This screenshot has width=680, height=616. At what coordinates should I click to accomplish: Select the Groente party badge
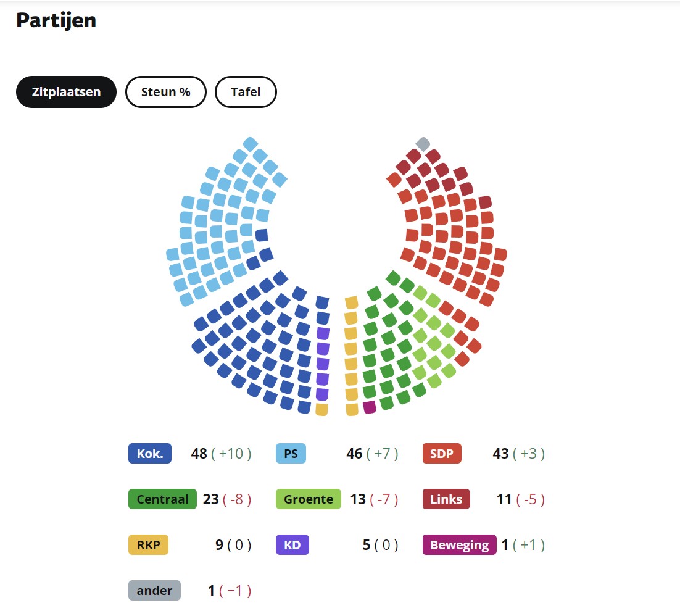point(308,499)
